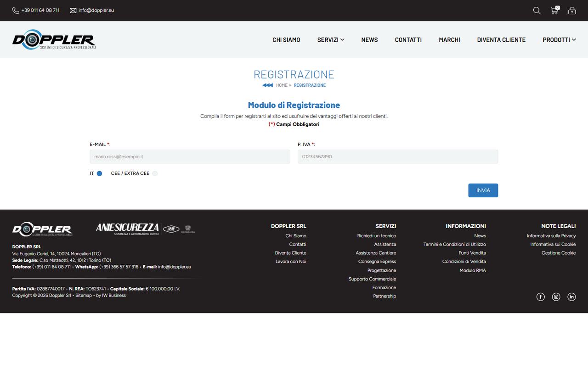Click the HOME breadcrumb link

pyautogui.click(x=282, y=85)
